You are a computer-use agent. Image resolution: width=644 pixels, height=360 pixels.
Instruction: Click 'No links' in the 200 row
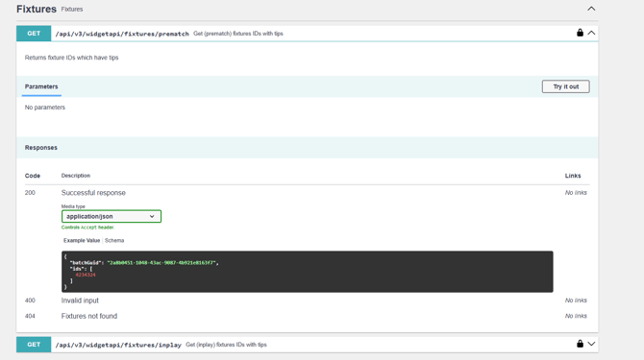[576, 193]
